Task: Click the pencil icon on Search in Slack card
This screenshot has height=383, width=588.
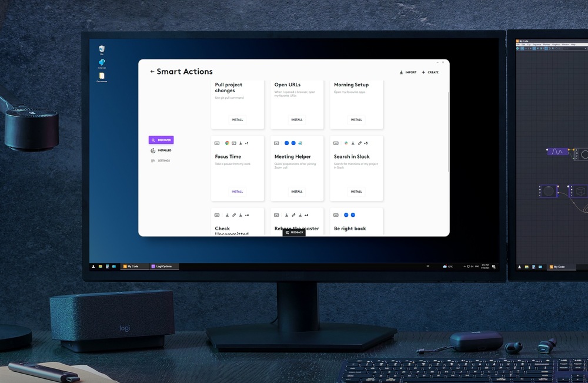Action: [x=360, y=143]
